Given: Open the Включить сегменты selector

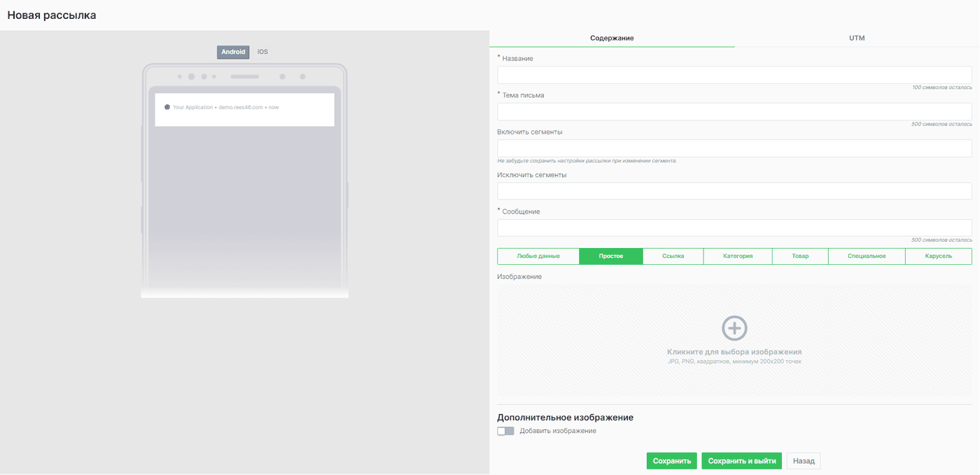Looking at the screenshot, I should 734,148.
